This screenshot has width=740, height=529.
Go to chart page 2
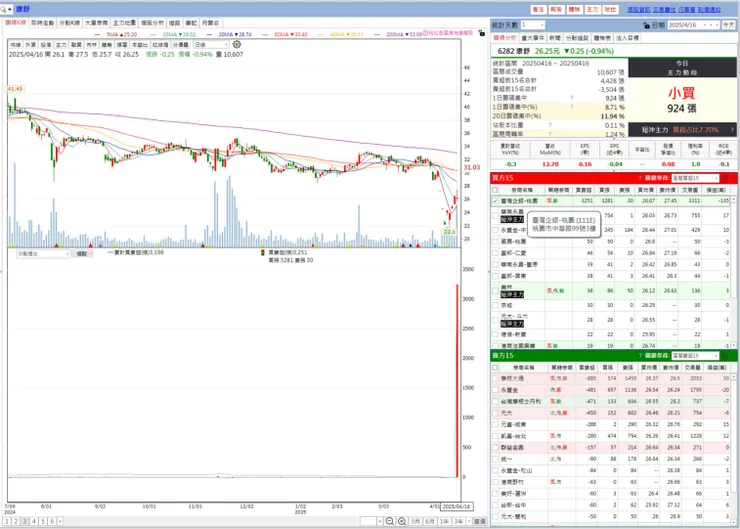pyautogui.click(x=16, y=521)
